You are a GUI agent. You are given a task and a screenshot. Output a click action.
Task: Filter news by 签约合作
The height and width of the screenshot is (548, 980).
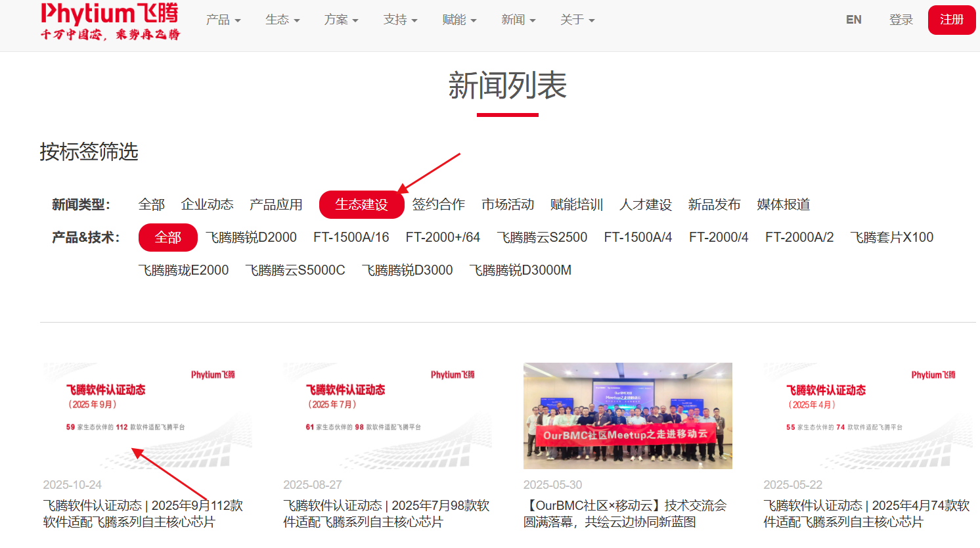[x=439, y=204]
